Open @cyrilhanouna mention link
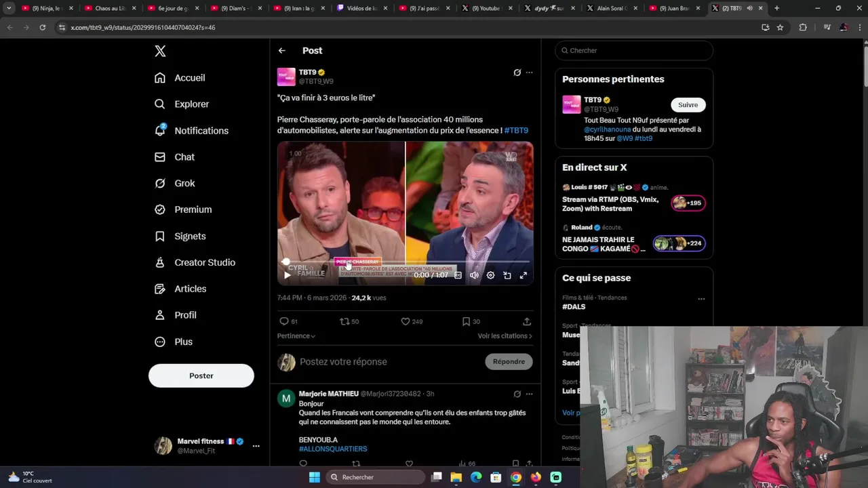The image size is (868, 488). click(608, 129)
